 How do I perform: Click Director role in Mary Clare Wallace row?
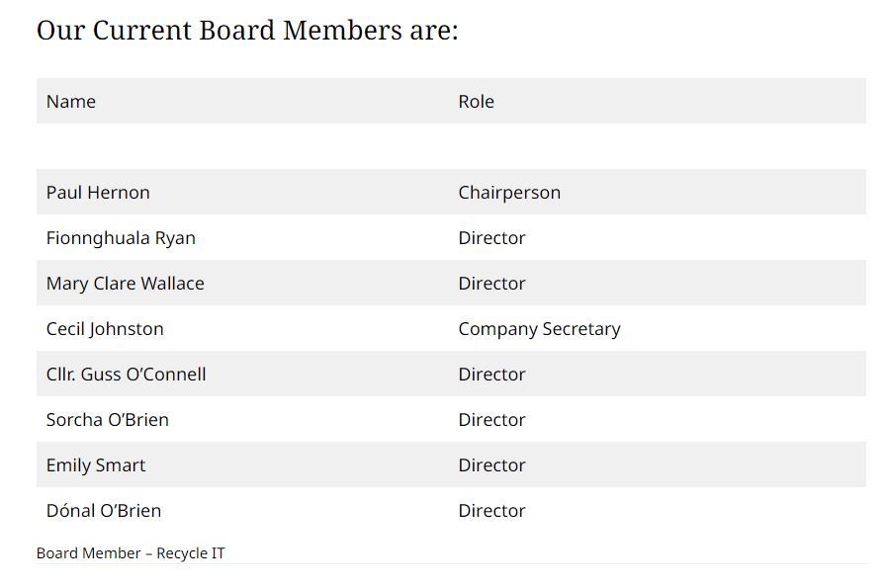click(x=491, y=284)
